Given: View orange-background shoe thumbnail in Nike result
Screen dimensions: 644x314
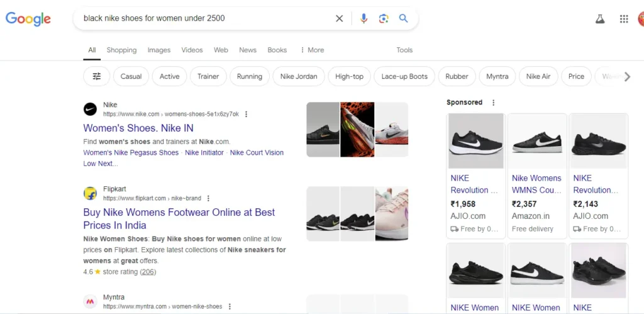Looking at the screenshot, I should [x=357, y=130].
